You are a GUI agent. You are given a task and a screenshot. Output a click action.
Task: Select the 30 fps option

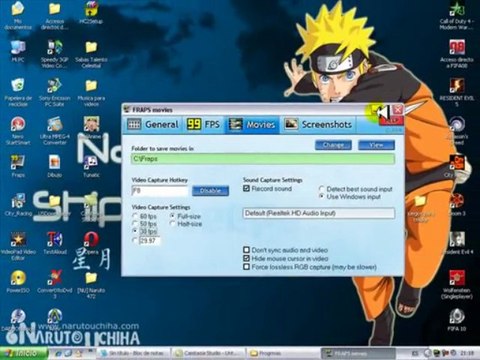point(135,231)
